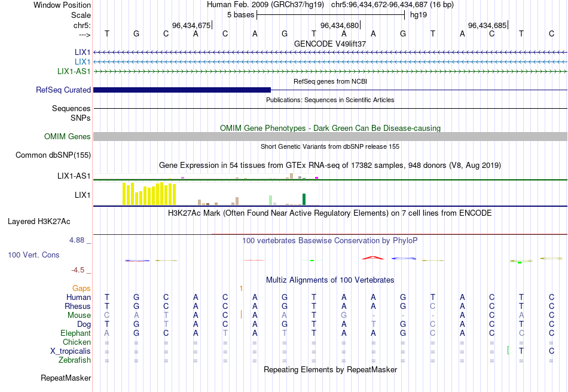This screenshot has width=568, height=392.
Task: Click the green LIX1-AS1 gene label
Action: (74, 71)
